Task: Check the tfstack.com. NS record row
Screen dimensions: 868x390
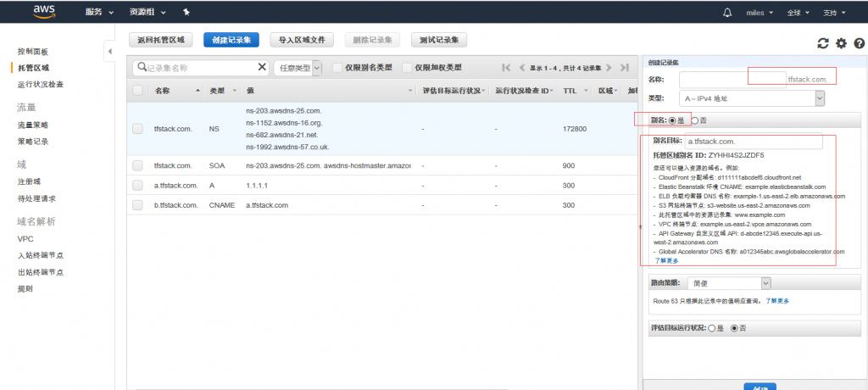Action: 138,129
